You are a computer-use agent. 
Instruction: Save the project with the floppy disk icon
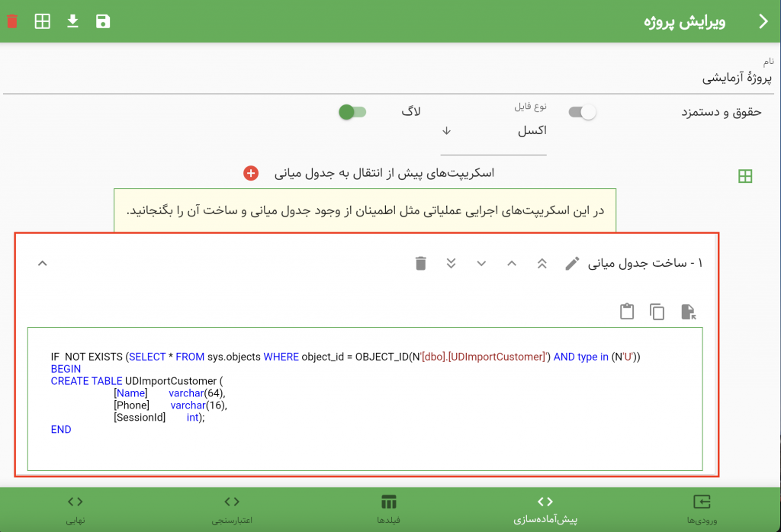click(103, 21)
